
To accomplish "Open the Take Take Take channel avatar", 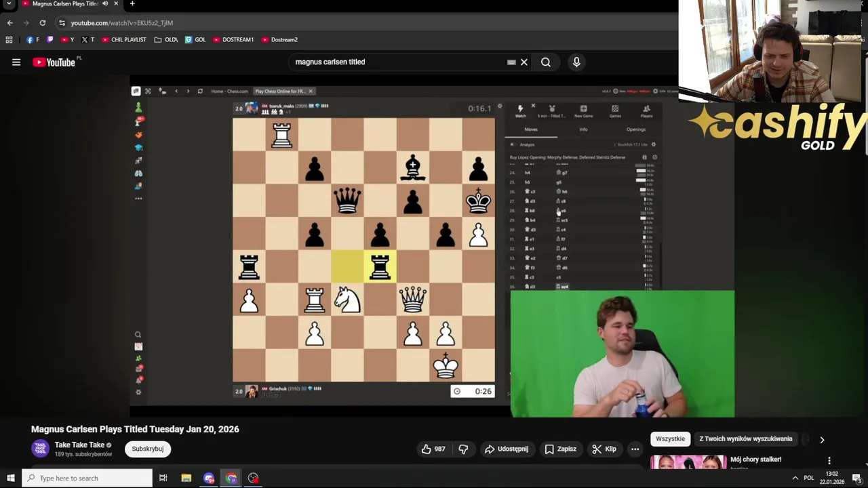I will point(41,449).
